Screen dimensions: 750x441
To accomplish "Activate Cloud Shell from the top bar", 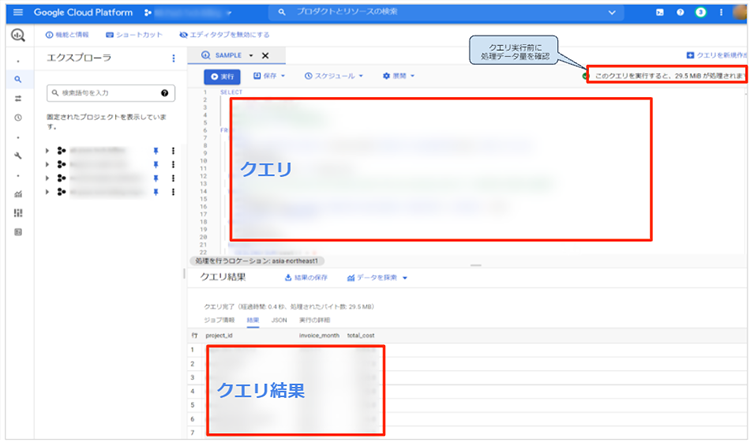I will point(660,12).
